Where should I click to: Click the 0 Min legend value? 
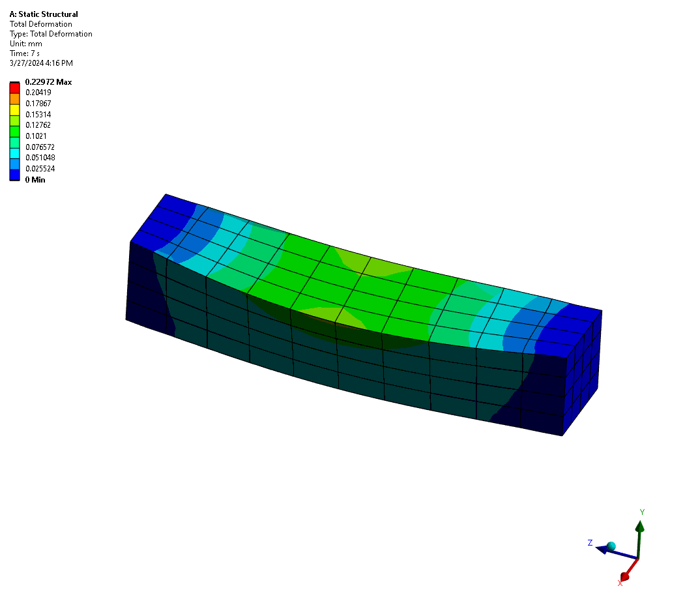point(35,179)
